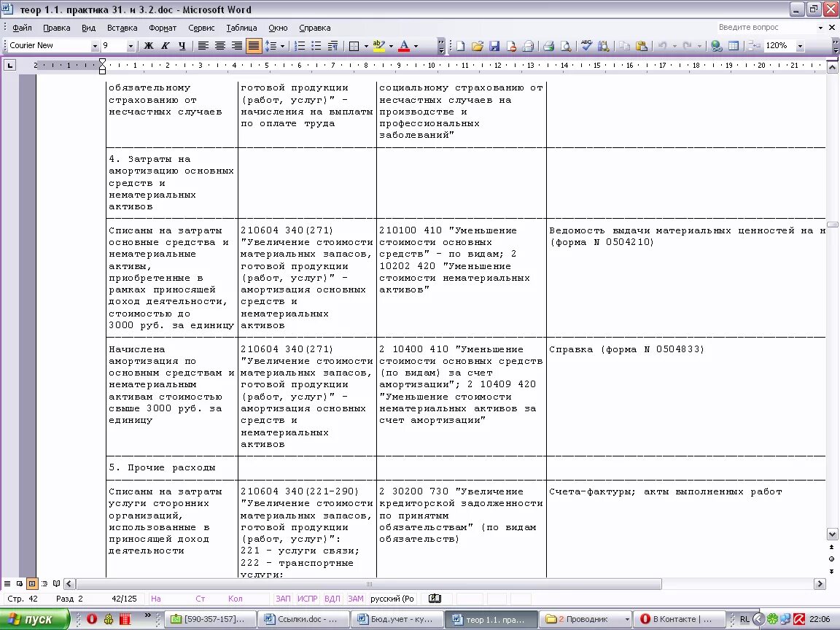Image resolution: width=840 pixels, height=630 pixels.
Task: Open Проводник taskbar group
Action: [586, 619]
